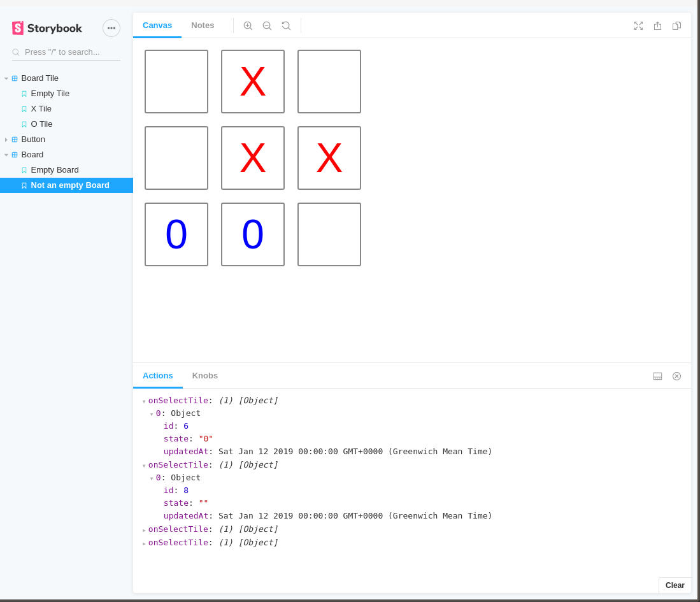Viewport: 700px width, 602px height.
Task: Zoom into the canvas preview
Action: click(248, 25)
